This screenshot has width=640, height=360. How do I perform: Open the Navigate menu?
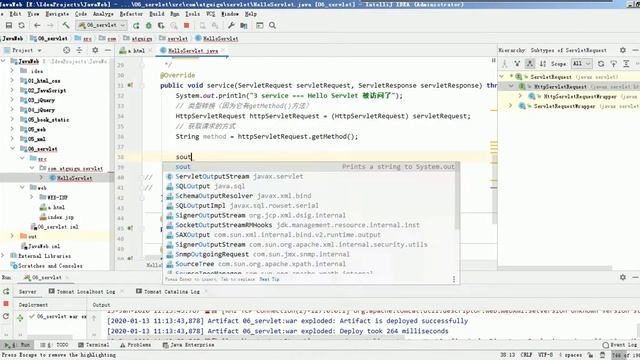point(57,13)
